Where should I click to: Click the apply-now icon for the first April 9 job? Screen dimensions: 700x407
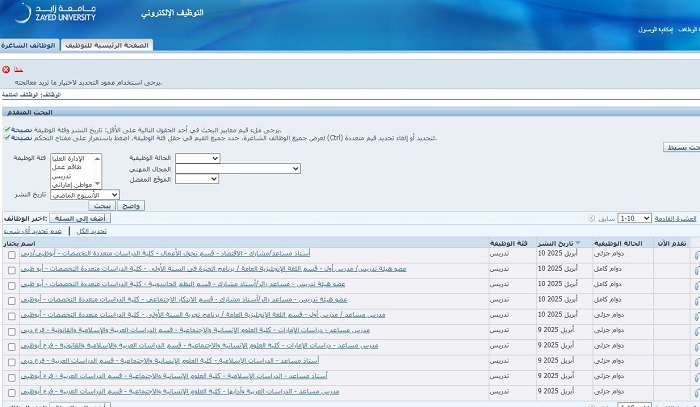[x=695, y=330]
